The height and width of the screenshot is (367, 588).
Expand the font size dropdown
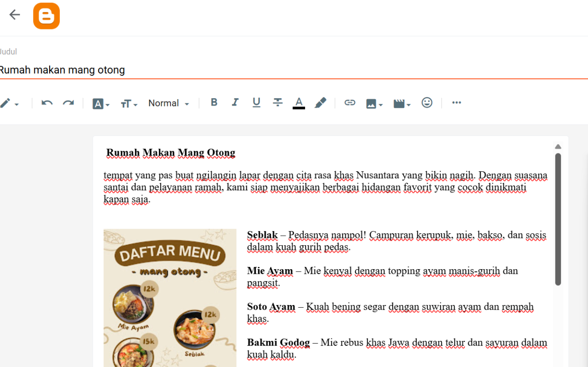[x=129, y=104]
